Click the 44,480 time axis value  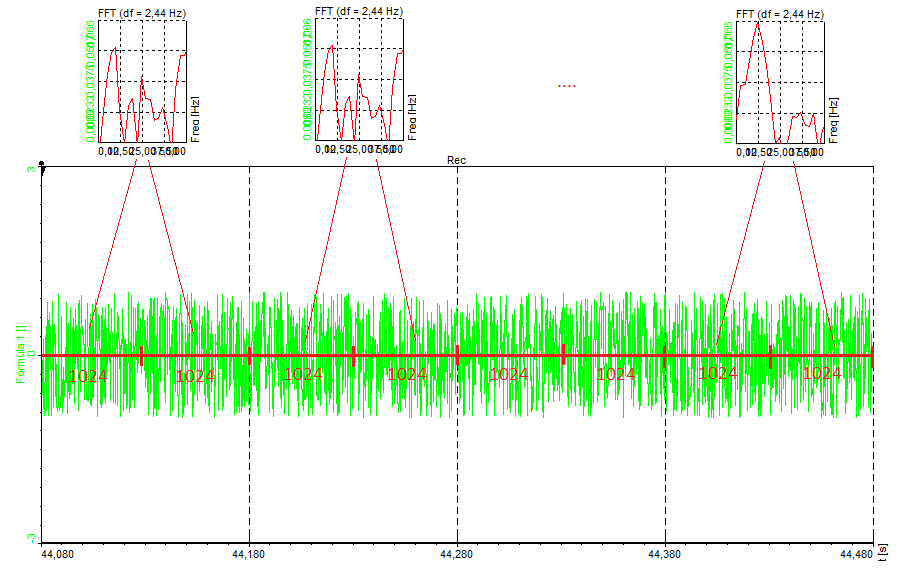[856, 555]
